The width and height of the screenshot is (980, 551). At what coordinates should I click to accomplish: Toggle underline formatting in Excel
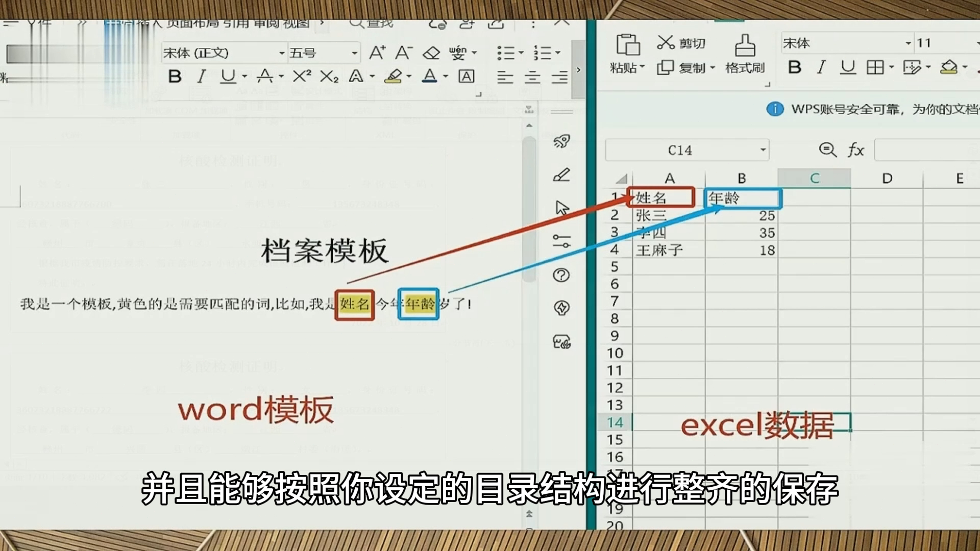(x=848, y=67)
